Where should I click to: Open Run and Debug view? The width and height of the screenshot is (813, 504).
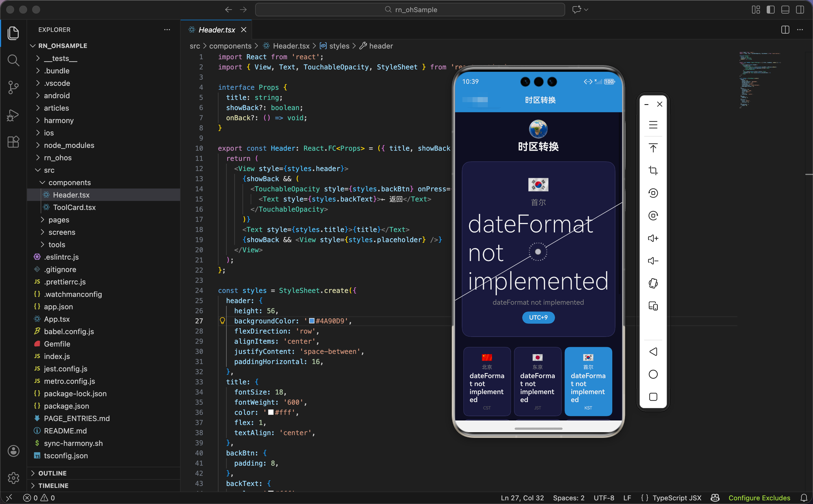[13, 115]
